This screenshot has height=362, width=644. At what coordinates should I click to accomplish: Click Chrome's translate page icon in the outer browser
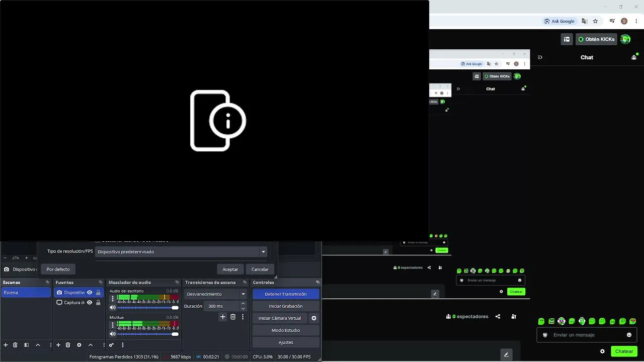click(x=584, y=21)
